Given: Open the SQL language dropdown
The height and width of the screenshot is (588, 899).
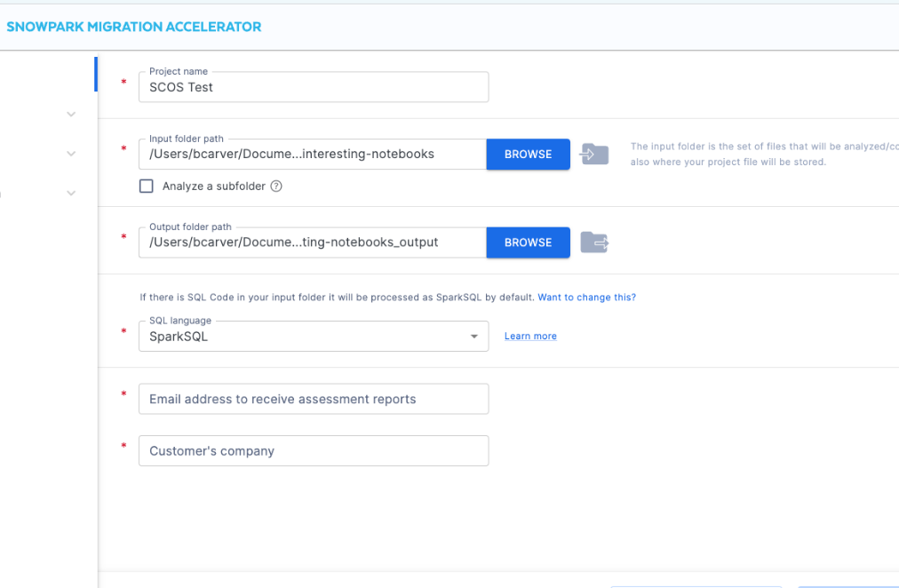Looking at the screenshot, I should pos(313,337).
